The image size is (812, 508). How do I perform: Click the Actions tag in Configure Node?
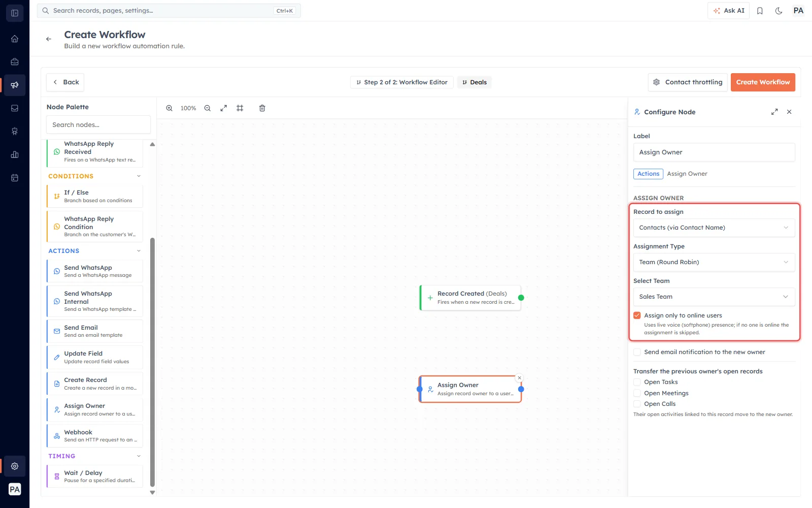(648, 174)
